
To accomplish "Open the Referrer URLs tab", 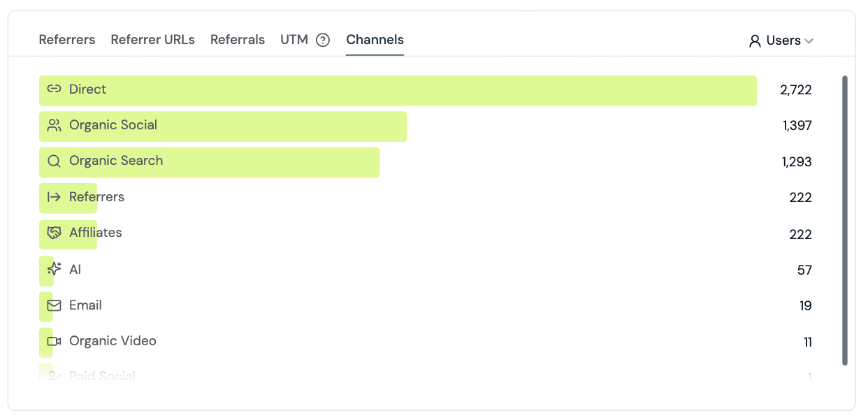I will click(x=152, y=40).
